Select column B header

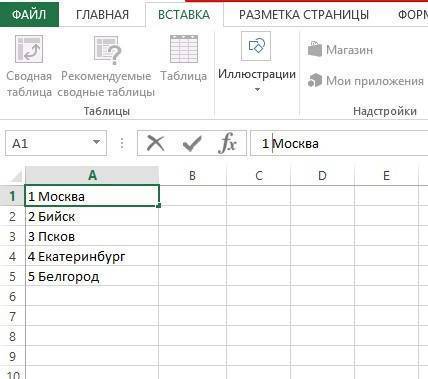click(192, 175)
